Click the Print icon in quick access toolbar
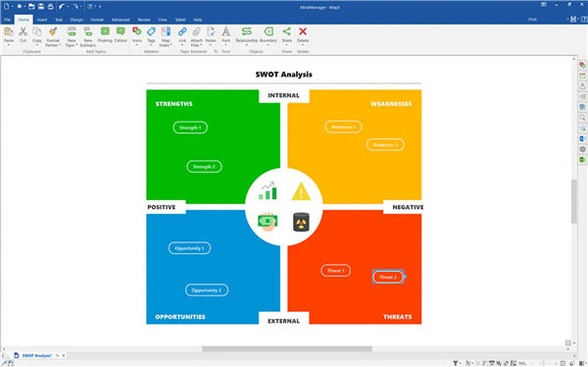The height and width of the screenshot is (367, 588). tap(50, 7)
